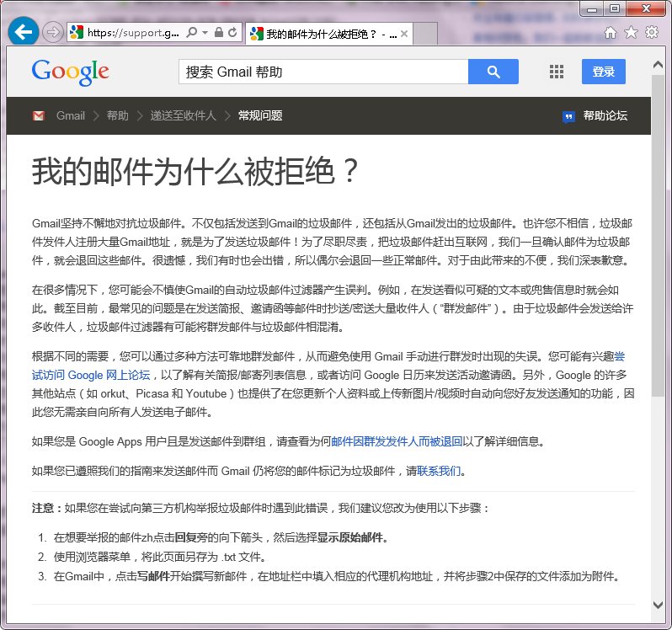Open the 联系我们 link
672x630 pixels.
[439, 471]
